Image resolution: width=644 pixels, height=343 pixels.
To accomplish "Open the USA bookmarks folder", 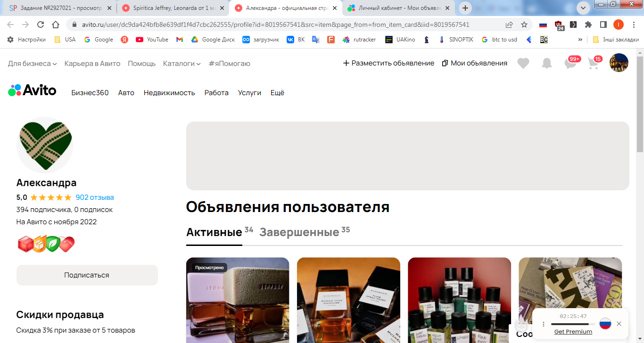I will [x=65, y=40].
